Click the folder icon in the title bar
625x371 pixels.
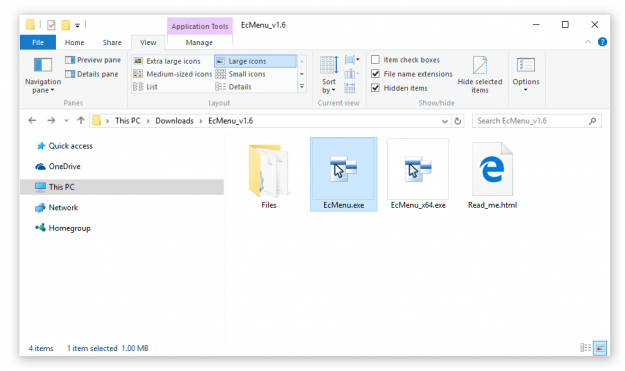pos(31,25)
